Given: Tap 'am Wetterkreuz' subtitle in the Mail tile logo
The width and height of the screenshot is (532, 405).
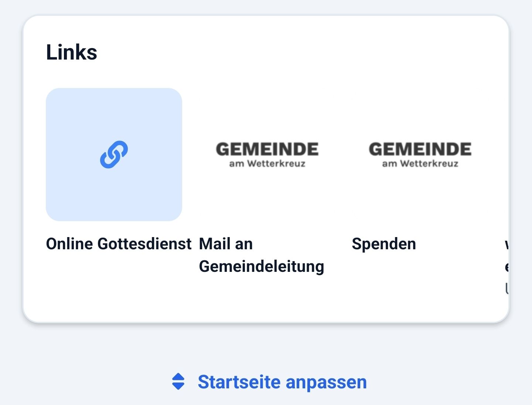Looking at the screenshot, I should coord(267,163).
